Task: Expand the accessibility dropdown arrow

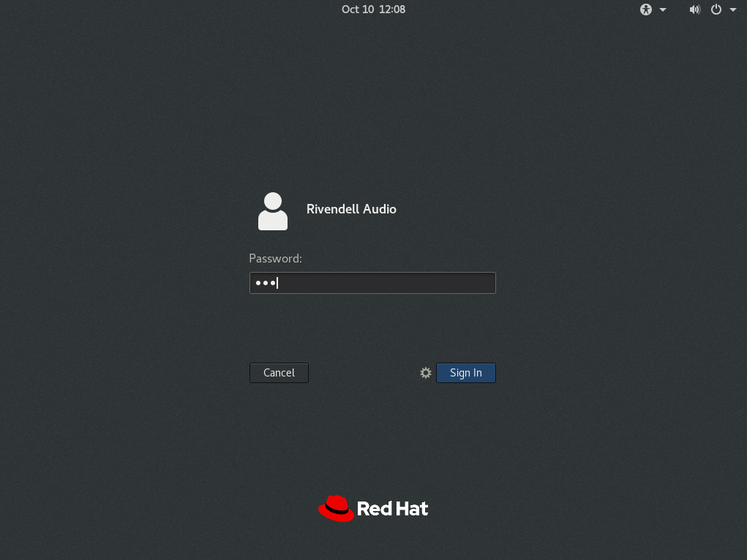Action: tap(663, 10)
